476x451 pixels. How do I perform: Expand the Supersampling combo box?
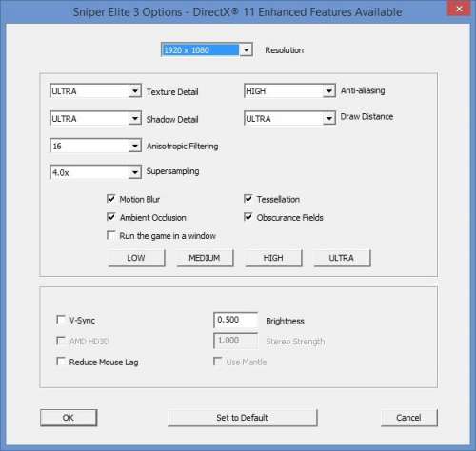(95, 172)
